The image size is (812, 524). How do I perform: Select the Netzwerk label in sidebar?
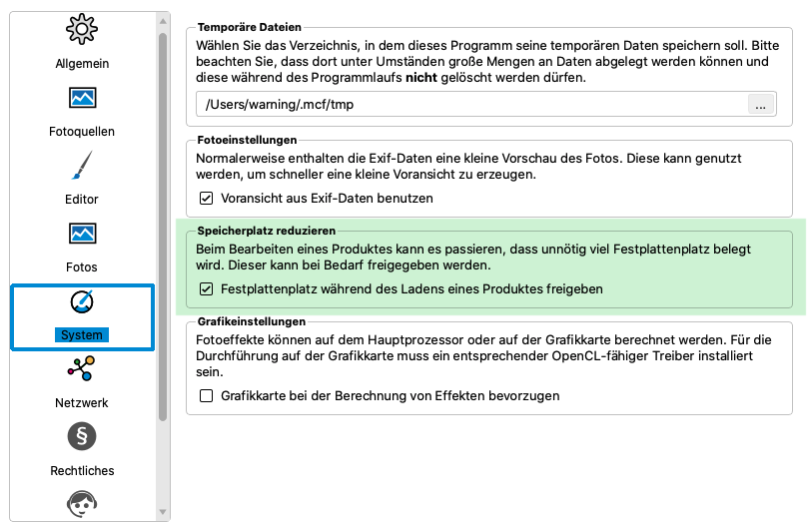[82, 402]
